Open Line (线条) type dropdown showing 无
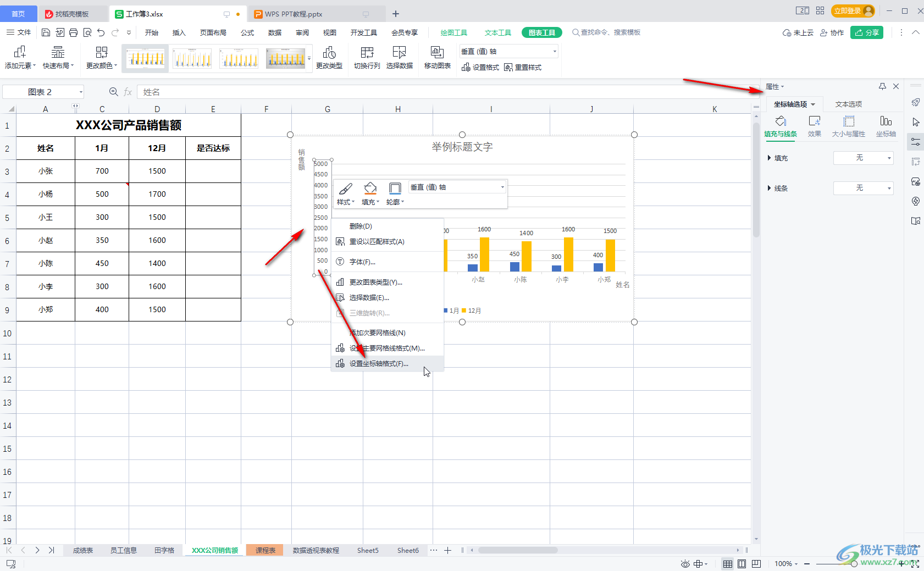The width and height of the screenshot is (924, 571). pyautogui.click(x=864, y=188)
